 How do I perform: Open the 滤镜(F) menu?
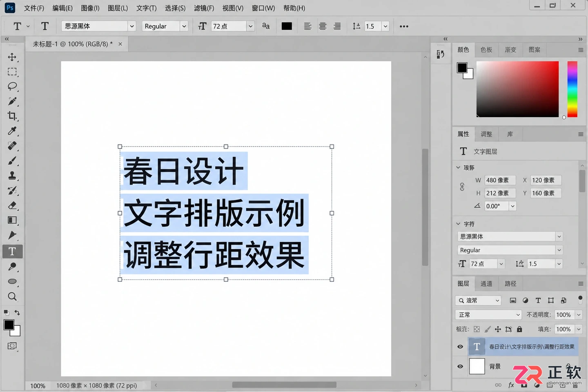[x=204, y=8]
